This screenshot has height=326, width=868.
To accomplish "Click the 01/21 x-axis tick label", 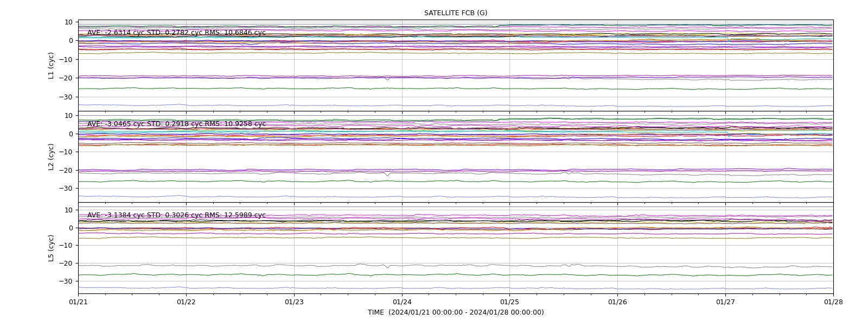I will pyautogui.click(x=78, y=302).
